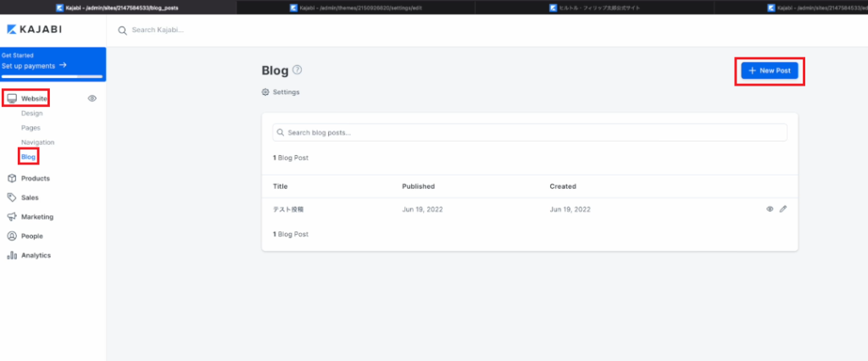Open the Pages submenu item
Screen dimensions: 868x361
tap(31, 127)
